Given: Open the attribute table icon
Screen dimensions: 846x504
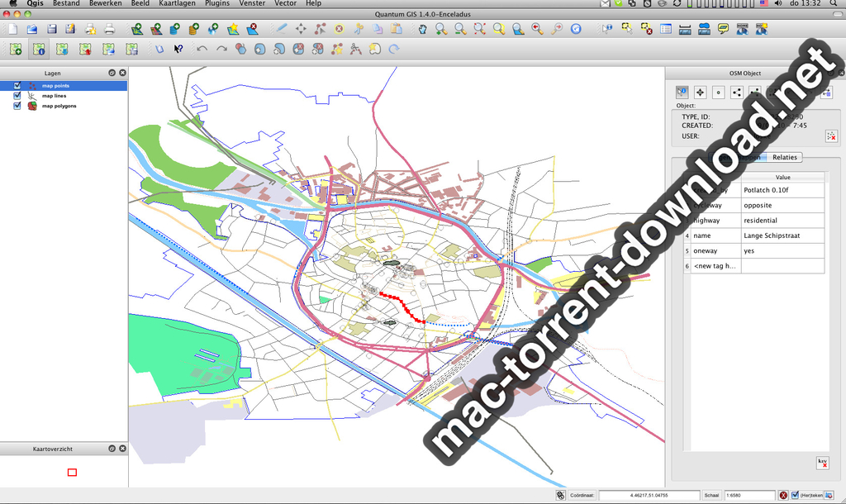Looking at the screenshot, I should pyautogui.click(x=666, y=29).
